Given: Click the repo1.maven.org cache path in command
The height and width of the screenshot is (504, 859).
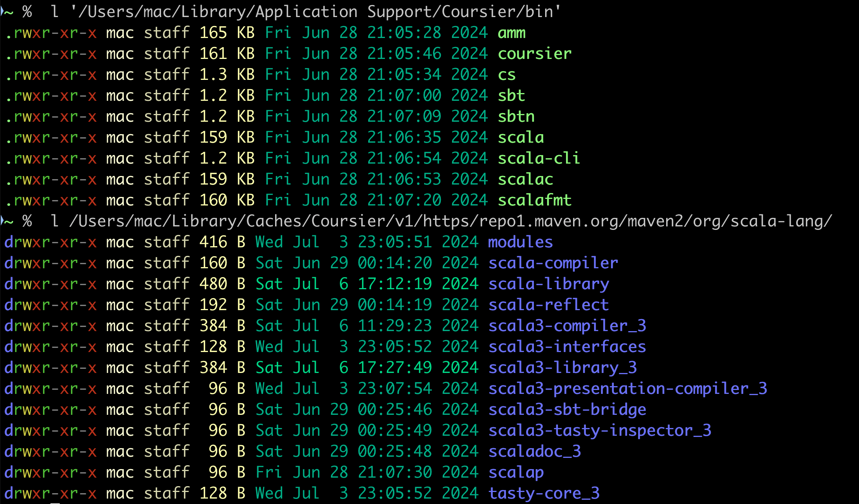Looking at the screenshot, I should 450,222.
